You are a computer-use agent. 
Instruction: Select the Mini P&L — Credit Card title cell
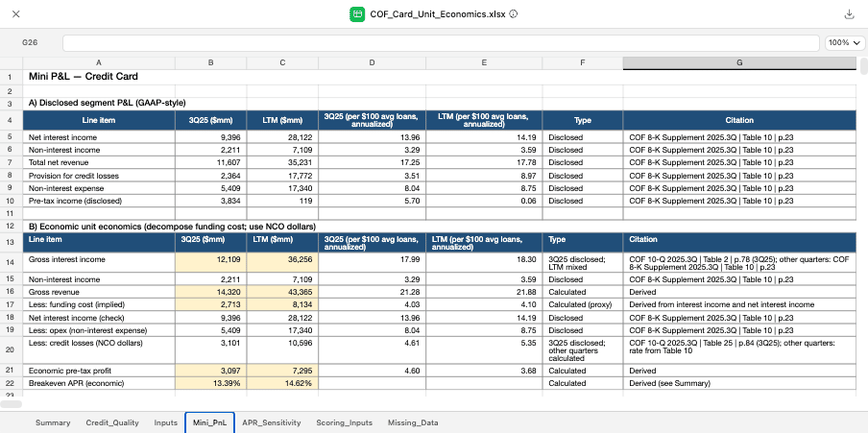(99, 76)
